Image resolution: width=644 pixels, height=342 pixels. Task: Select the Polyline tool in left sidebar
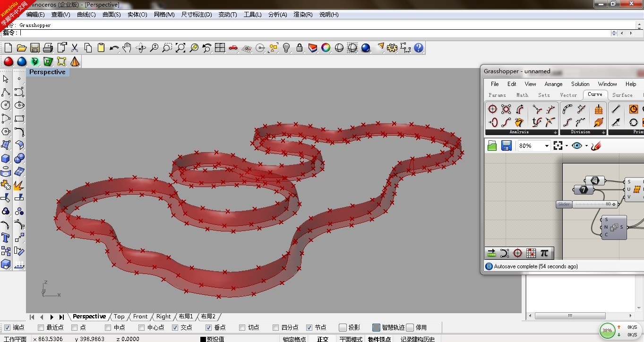[x=6, y=92]
